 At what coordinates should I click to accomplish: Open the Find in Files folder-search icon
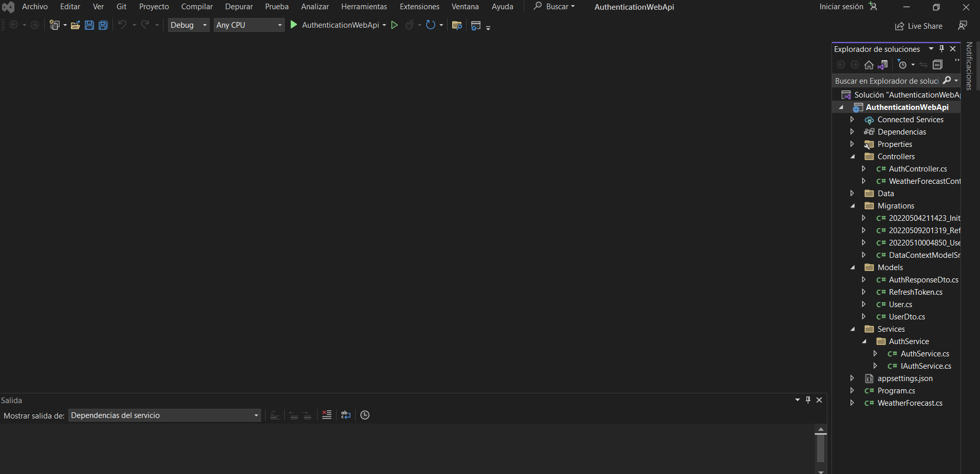point(457,25)
